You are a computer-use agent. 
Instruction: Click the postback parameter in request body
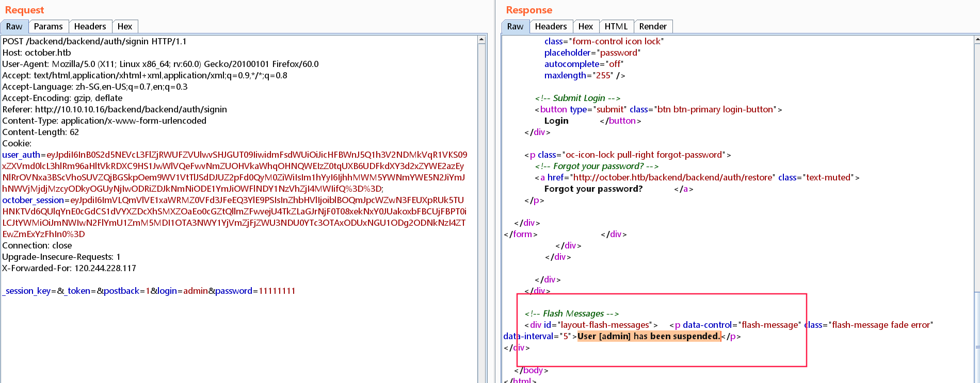click(121, 291)
